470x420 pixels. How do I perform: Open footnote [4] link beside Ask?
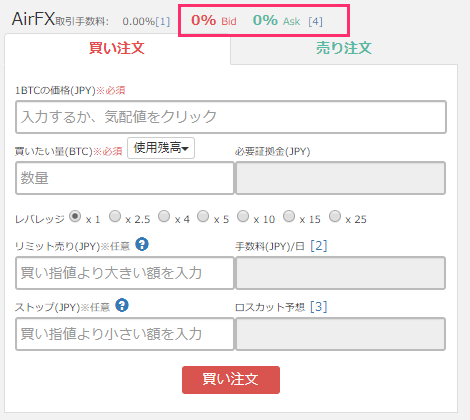click(315, 22)
